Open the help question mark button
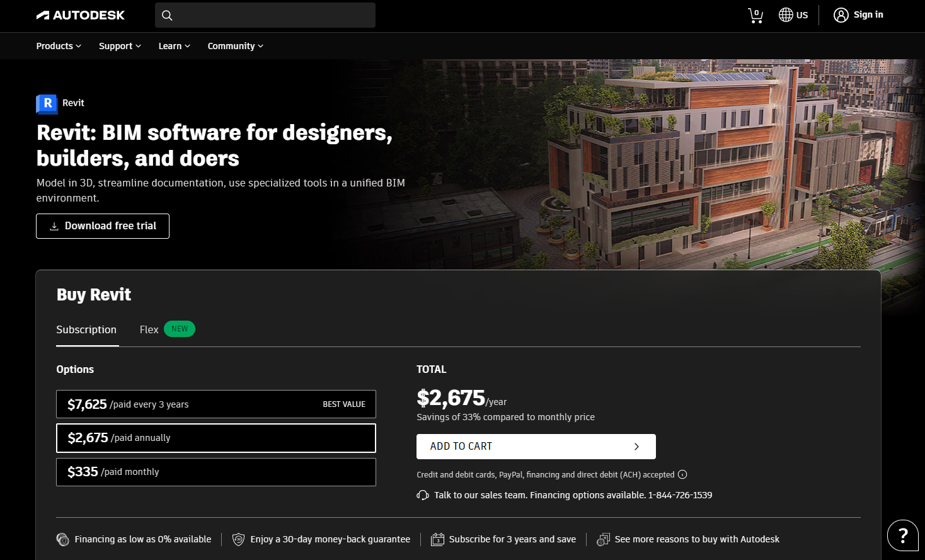Viewport: 925px width, 560px height. point(903,535)
